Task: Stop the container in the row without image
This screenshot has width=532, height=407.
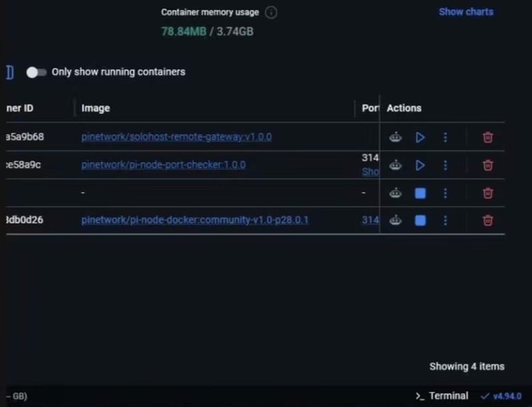Action: click(x=421, y=193)
